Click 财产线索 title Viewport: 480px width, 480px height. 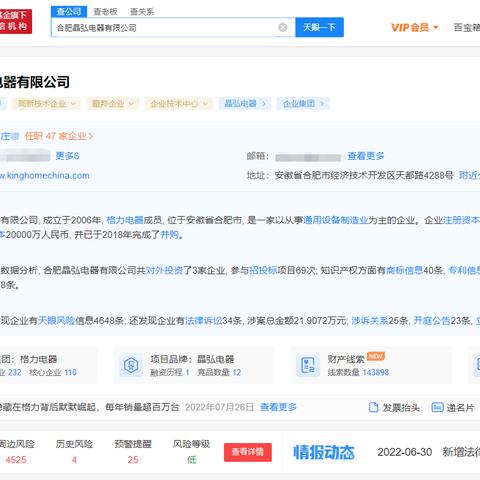tap(346, 359)
